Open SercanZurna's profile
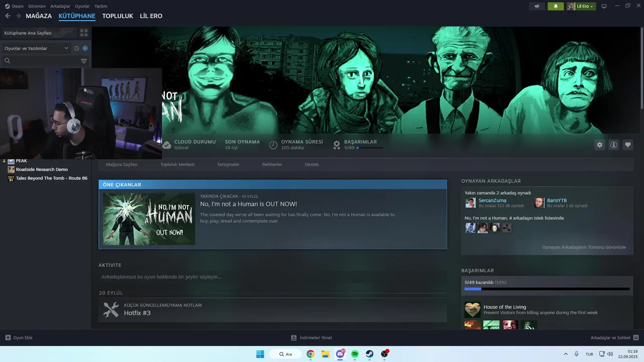 coord(493,201)
